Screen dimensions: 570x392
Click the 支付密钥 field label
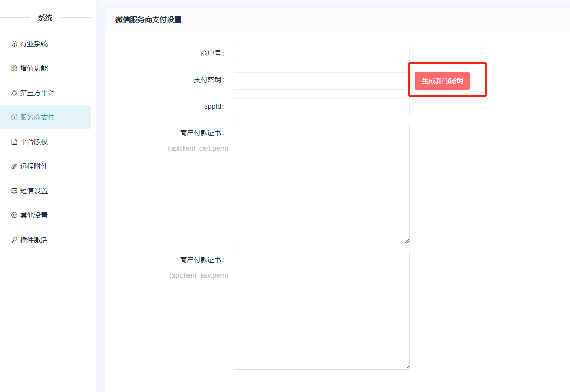coord(208,80)
